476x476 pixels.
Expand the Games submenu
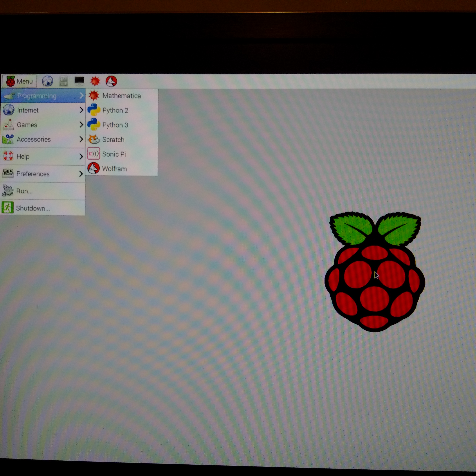pos(27,125)
